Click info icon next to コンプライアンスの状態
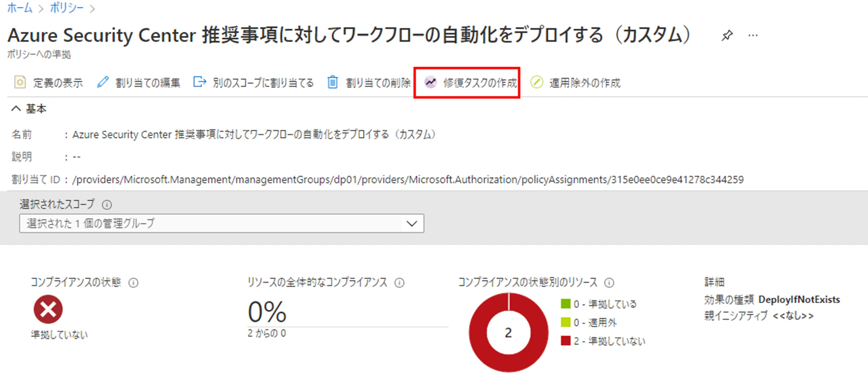 (x=133, y=283)
